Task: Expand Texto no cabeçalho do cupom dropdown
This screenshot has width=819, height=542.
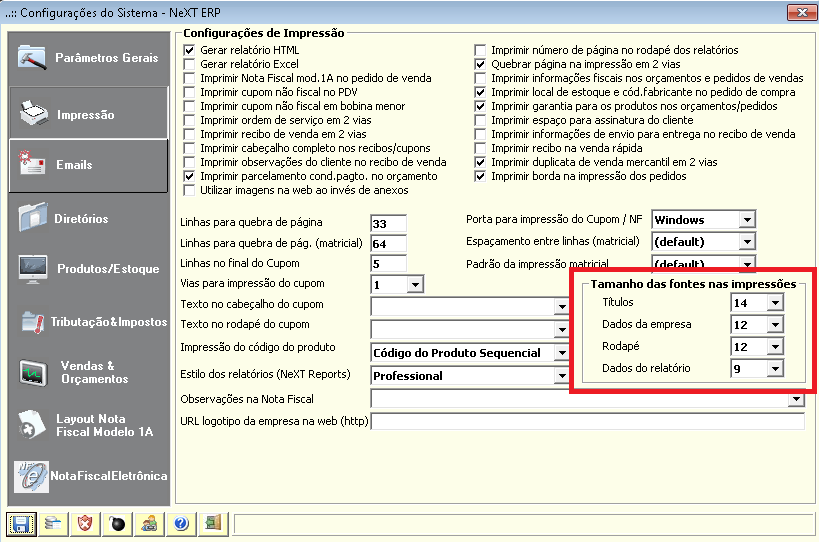Action: tap(562, 307)
